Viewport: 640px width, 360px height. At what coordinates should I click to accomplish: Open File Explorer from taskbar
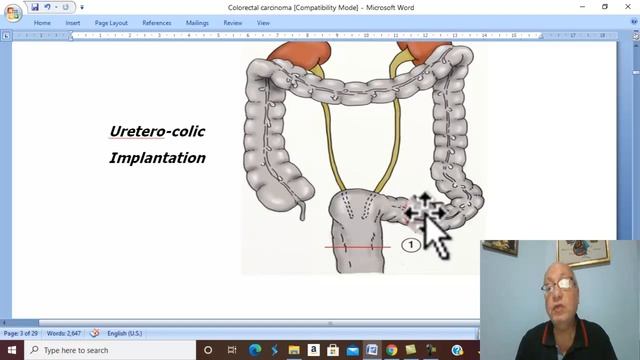point(294,350)
